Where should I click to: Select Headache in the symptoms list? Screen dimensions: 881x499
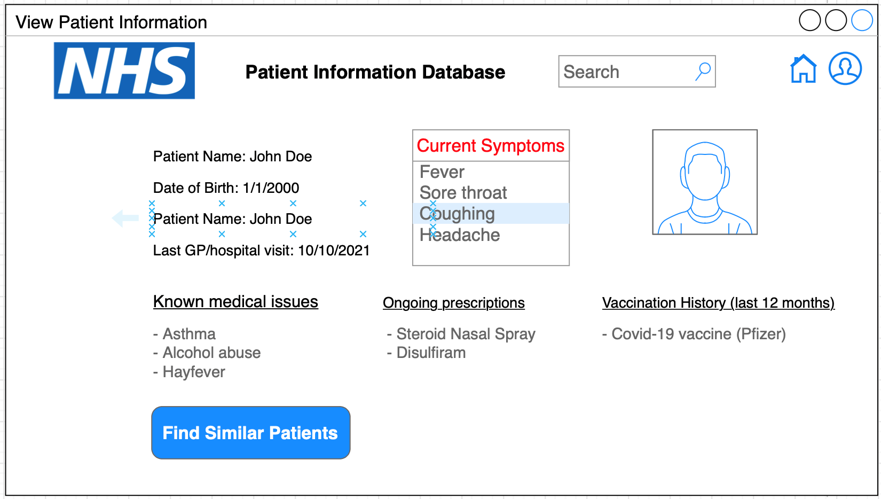click(460, 235)
